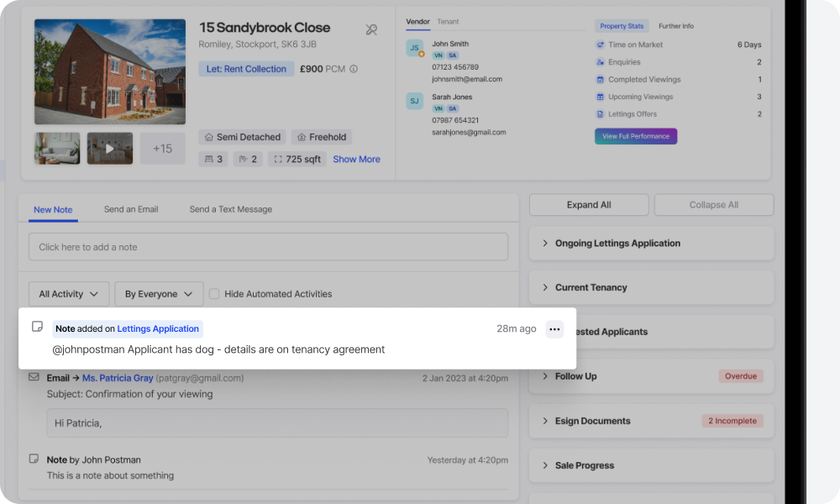Switch to the Tenant tab

point(448,22)
